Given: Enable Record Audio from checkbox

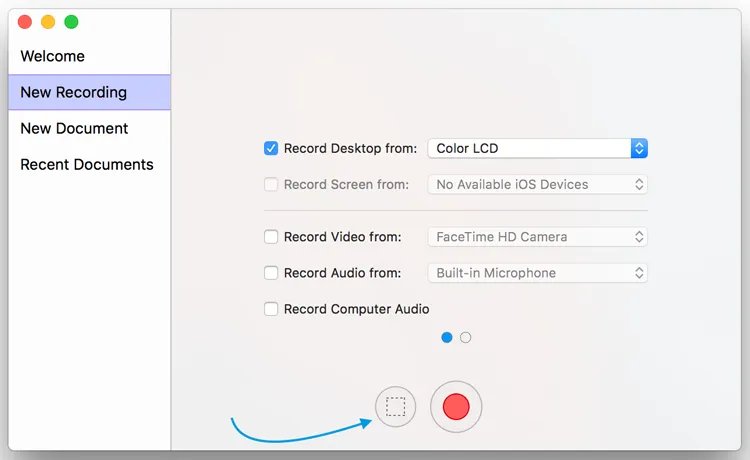Looking at the screenshot, I should [271, 273].
